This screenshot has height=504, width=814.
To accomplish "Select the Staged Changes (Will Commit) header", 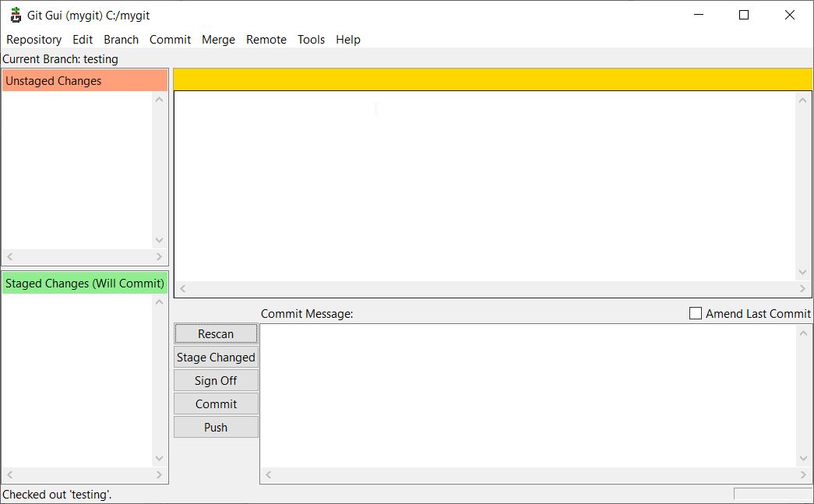I will [x=84, y=284].
